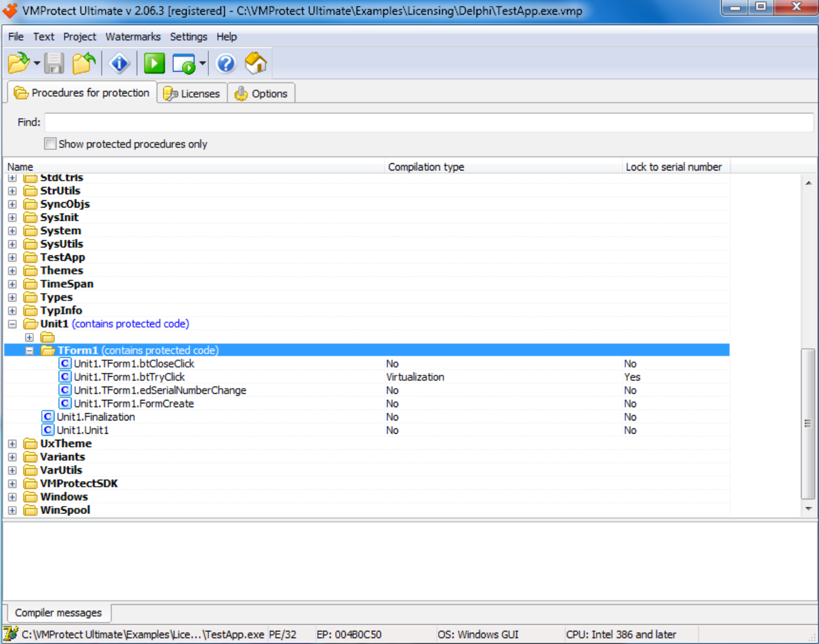Select the TimeSpan folder
This screenshot has height=644, width=819.
coord(66,284)
